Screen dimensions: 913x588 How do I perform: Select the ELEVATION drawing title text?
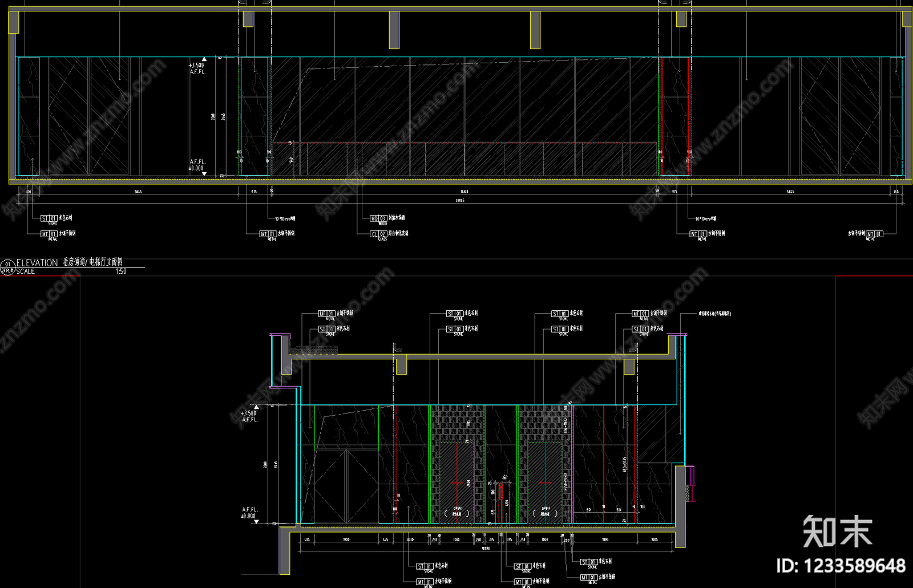pos(37,262)
